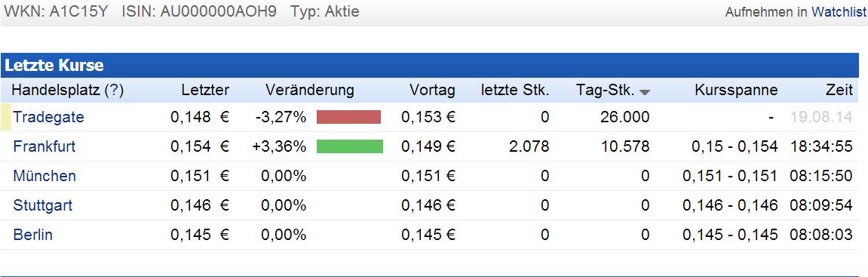Add stock via the Watchlist link

click(x=839, y=11)
